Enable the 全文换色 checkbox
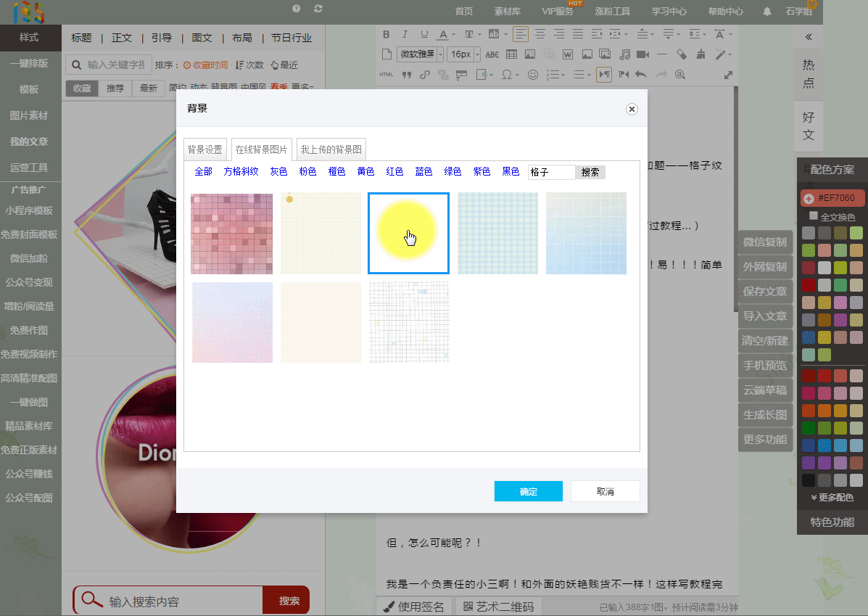The width and height of the screenshot is (868, 616). [x=814, y=216]
